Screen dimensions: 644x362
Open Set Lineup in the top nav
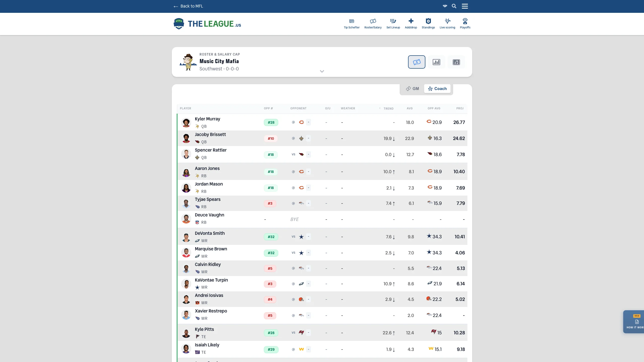[x=393, y=24]
